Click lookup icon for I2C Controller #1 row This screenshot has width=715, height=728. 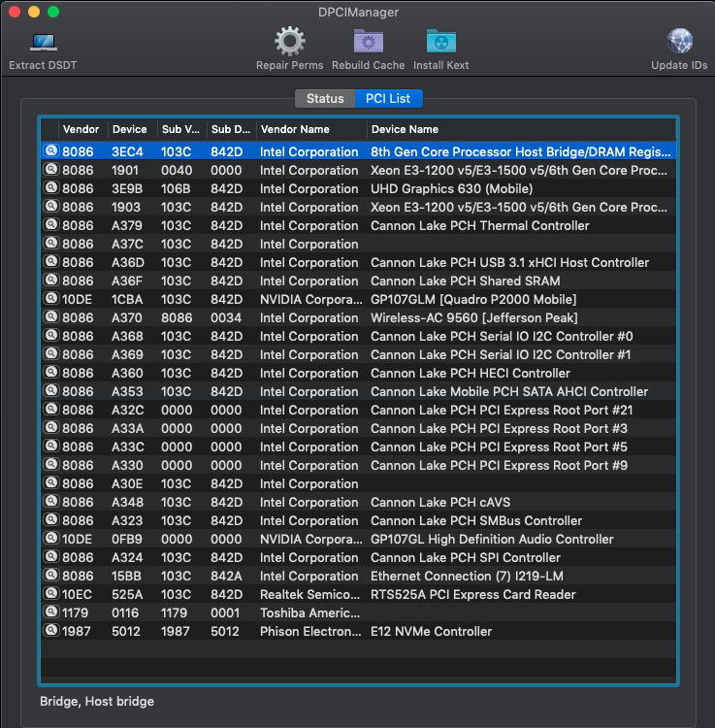[x=51, y=353]
